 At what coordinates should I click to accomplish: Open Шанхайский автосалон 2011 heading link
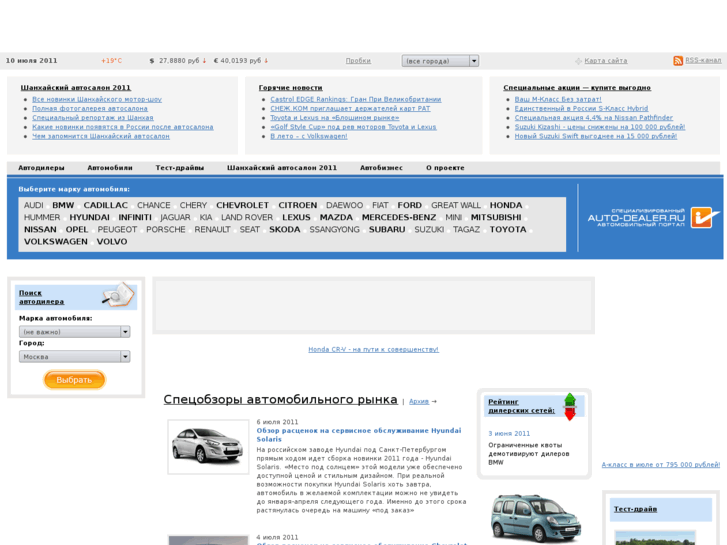click(76, 88)
